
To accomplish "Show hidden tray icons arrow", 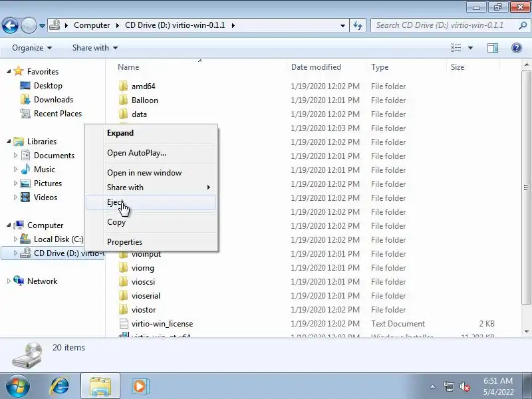I will pyautogui.click(x=432, y=386).
